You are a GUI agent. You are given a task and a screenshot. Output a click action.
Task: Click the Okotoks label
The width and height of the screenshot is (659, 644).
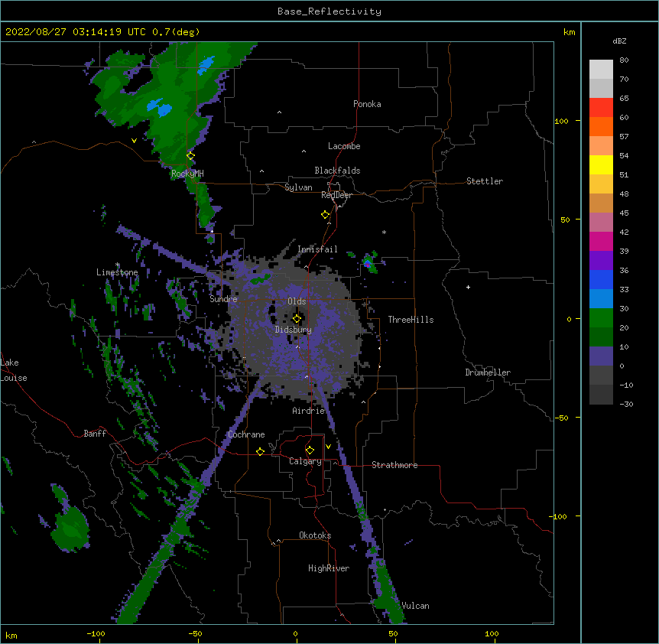(315, 535)
